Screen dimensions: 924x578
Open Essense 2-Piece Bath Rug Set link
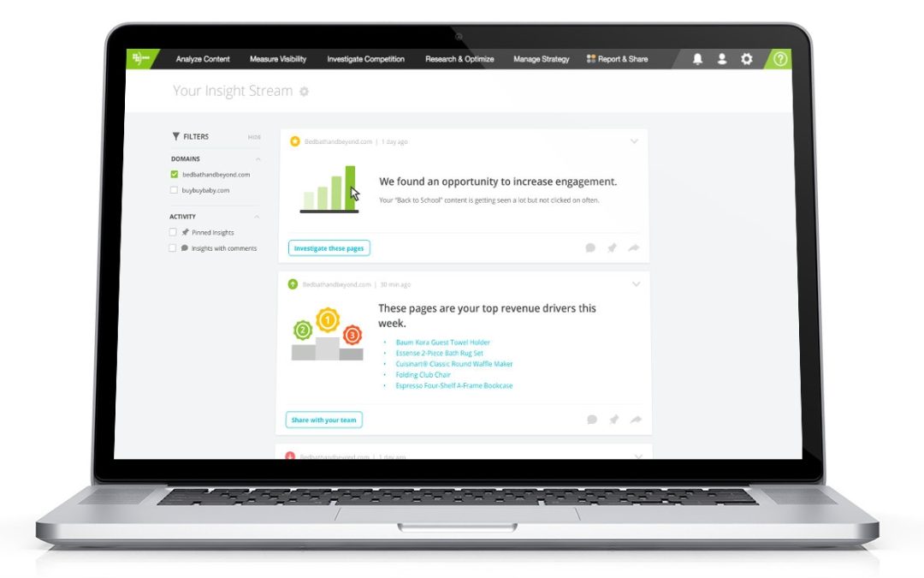440,353
